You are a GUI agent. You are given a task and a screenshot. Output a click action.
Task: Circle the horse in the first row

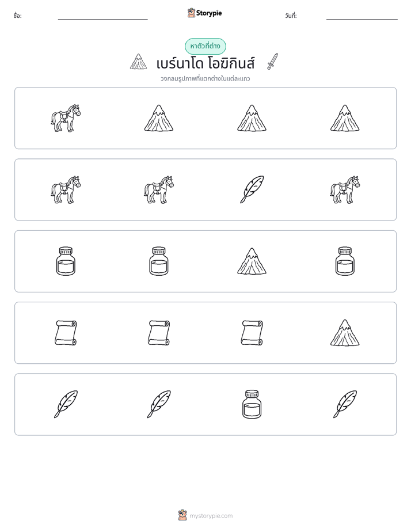coord(66,118)
